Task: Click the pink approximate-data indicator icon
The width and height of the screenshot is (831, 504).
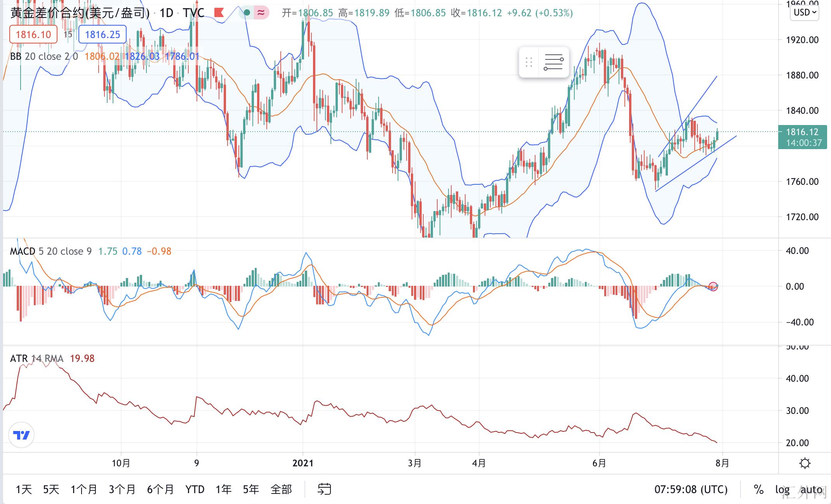Action: coord(261,13)
